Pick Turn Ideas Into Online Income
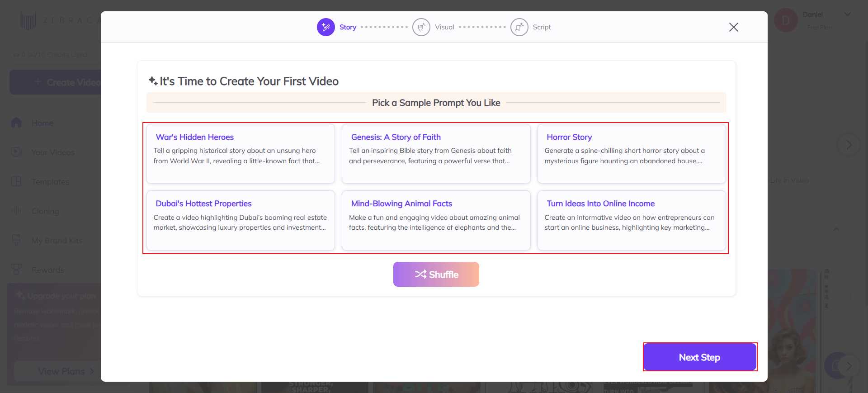The height and width of the screenshot is (393, 868). tap(631, 220)
